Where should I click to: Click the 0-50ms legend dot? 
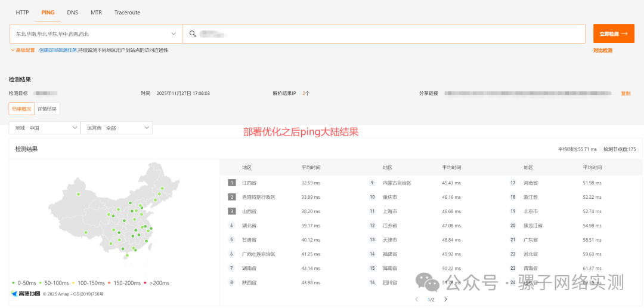pyautogui.click(x=14, y=283)
